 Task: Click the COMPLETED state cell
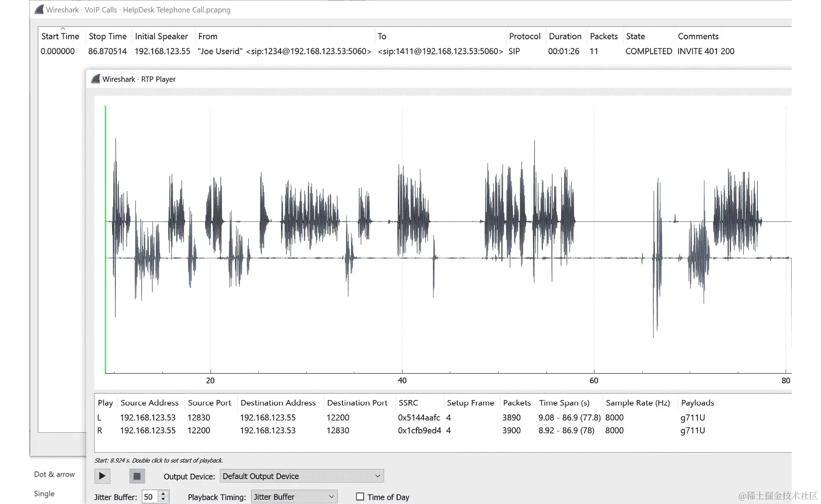(648, 51)
